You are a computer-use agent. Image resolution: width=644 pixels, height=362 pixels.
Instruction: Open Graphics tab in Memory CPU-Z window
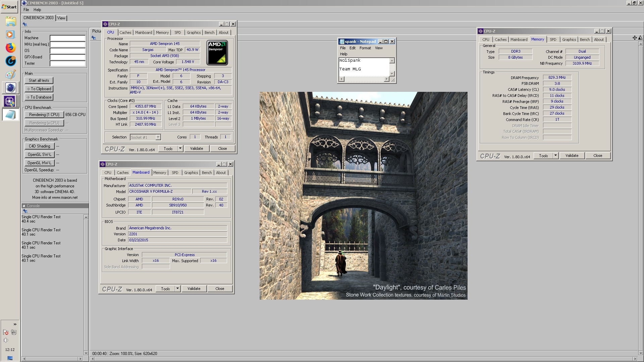click(x=569, y=40)
